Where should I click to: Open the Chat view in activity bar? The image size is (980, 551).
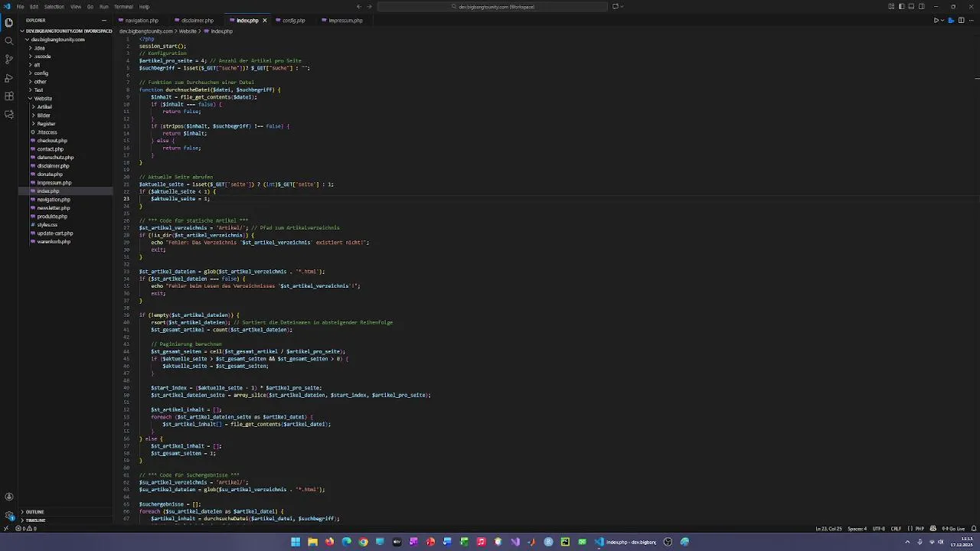click(8, 115)
